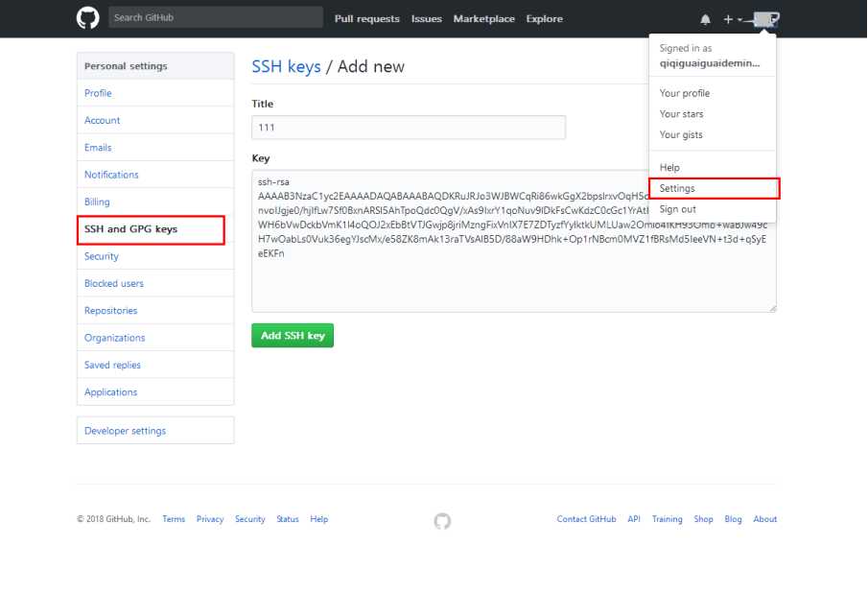
Task: Open the notifications bell icon
Action: pos(705,19)
